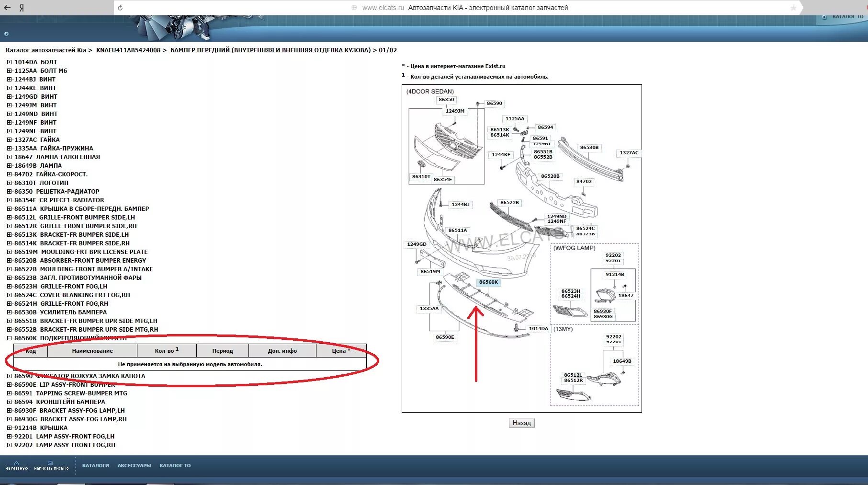The width and height of the screenshot is (868, 485).
Task: Open the KNAFU411AB5424008 VIN breadcrumb link
Action: click(x=128, y=50)
